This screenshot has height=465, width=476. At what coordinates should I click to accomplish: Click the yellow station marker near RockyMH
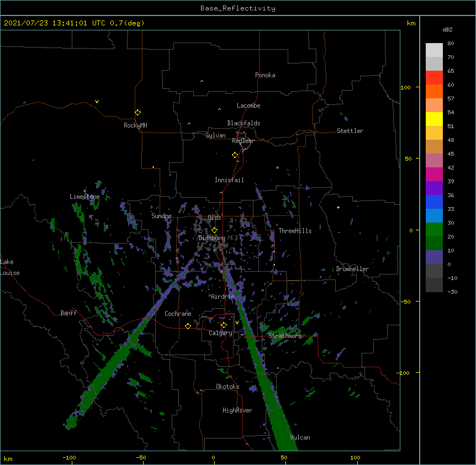[x=137, y=113]
